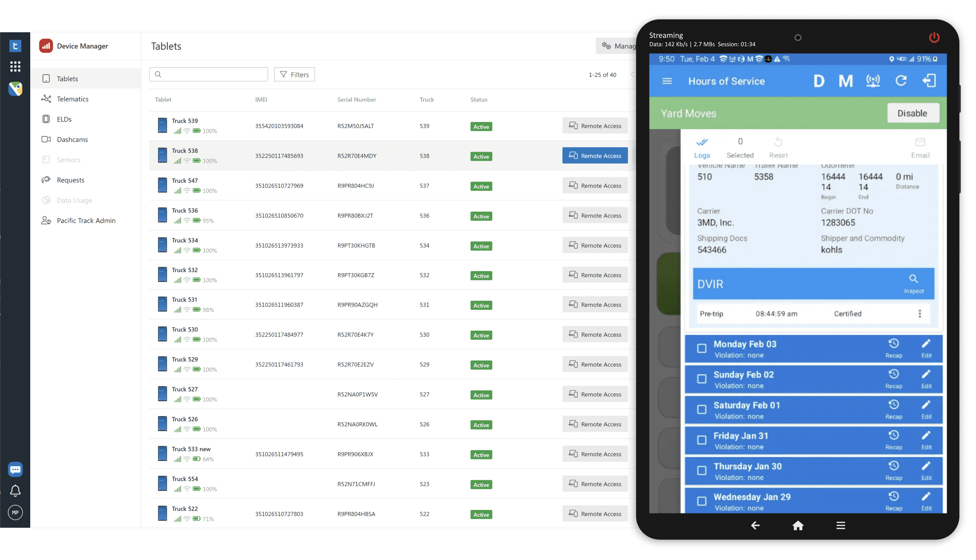
Task: Click the Filters button in Tablets view
Action: [x=294, y=74]
